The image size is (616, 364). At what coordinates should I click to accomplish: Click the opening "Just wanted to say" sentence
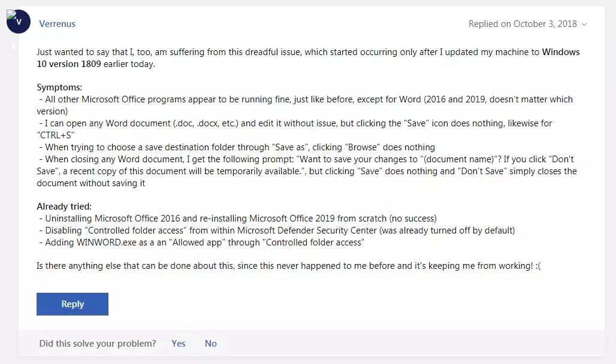pyautogui.click(x=288, y=52)
